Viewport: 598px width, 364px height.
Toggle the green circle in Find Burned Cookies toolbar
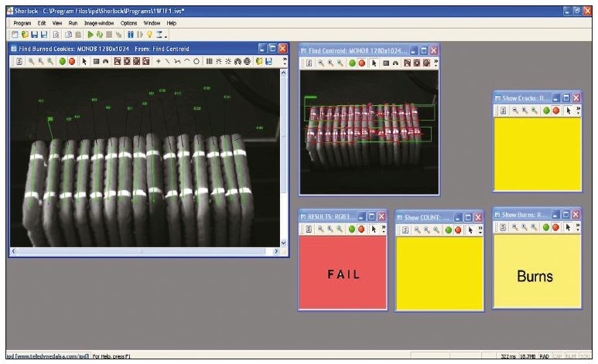click(x=62, y=61)
